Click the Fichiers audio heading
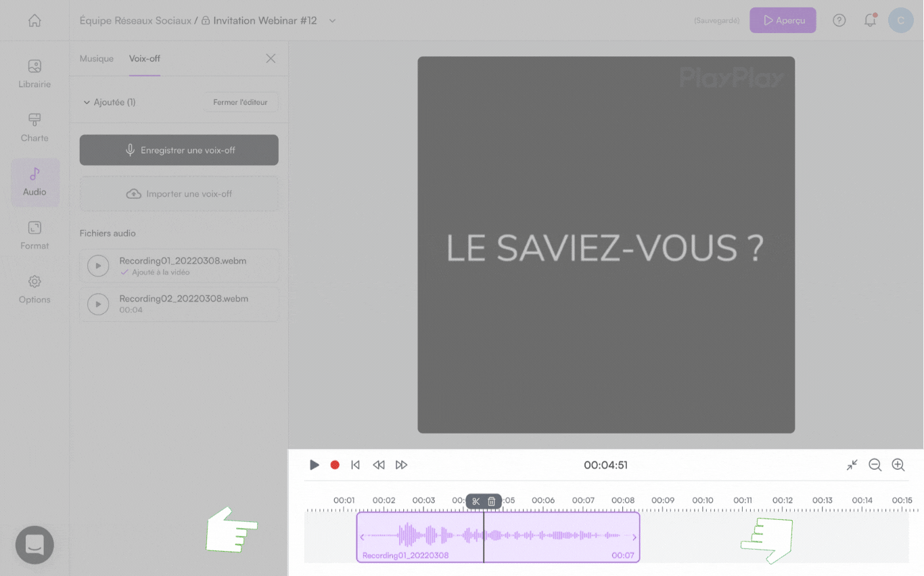Viewport: 924px width, 576px height. pos(108,233)
